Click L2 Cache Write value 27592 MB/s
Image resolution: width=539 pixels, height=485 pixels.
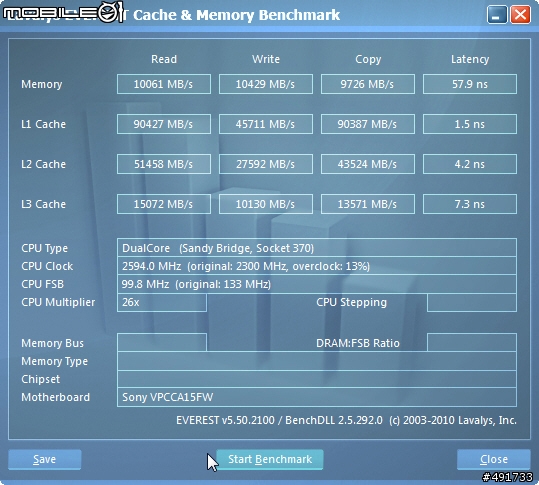[266, 164]
